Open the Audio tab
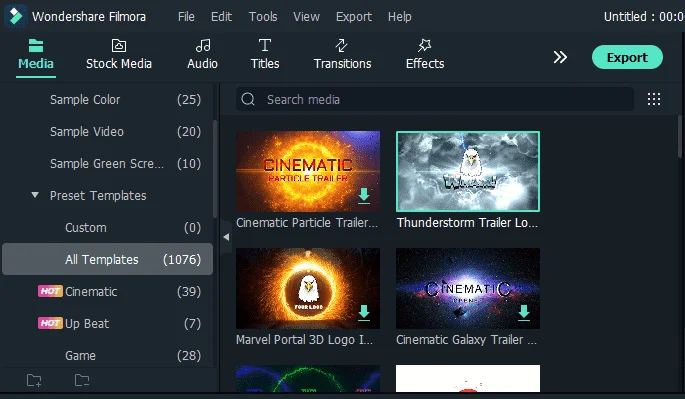The width and height of the screenshot is (685, 399). click(x=203, y=55)
